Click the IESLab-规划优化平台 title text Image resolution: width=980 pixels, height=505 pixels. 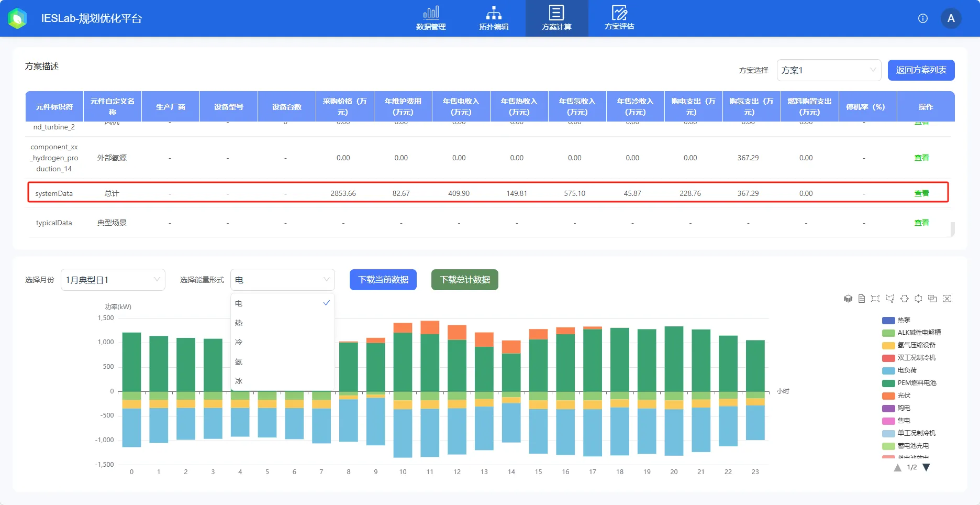pyautogui.click(x=92, y=18)
